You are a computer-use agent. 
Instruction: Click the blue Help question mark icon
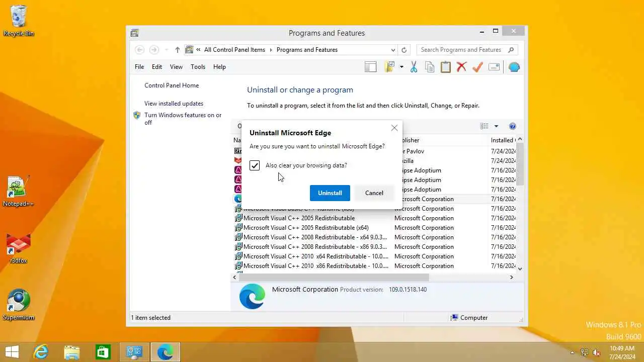pyautogui.click(x=513, y=126)
